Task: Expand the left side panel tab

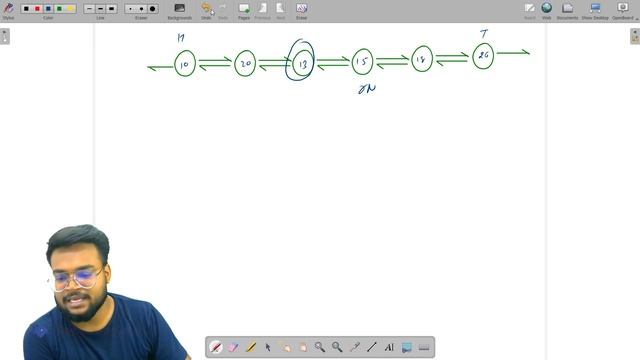Action: (4, 36)
